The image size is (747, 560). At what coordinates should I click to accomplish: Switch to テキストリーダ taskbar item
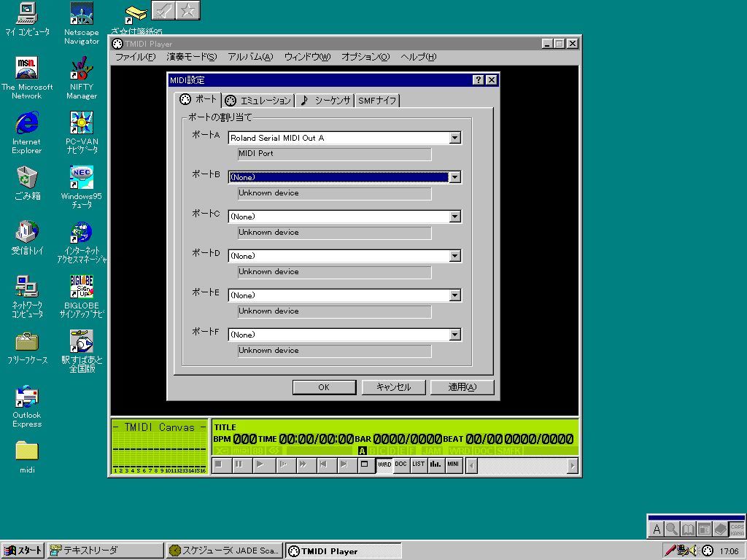tap(105, 551)
